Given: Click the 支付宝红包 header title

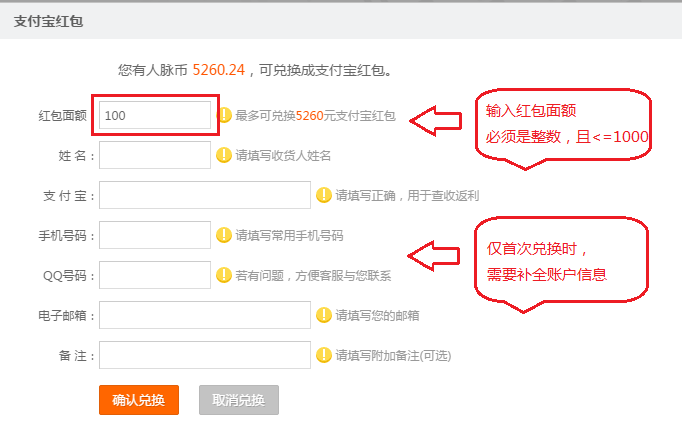Looking at the screenshot, I should click(48, 21).
